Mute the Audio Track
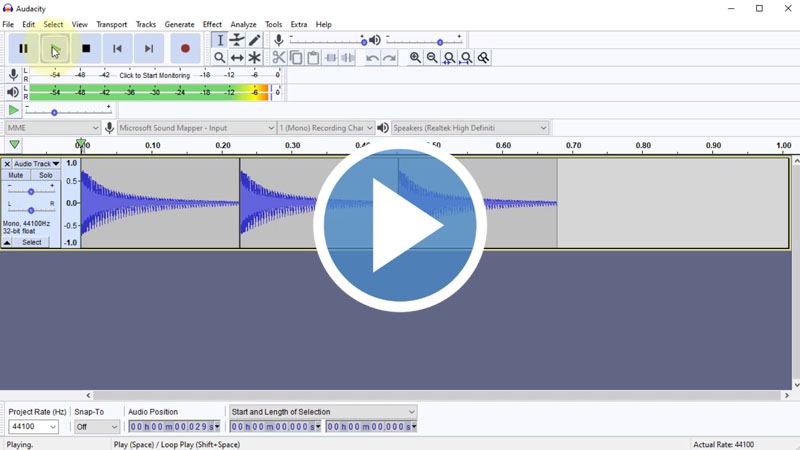 (x=16, y=175)
